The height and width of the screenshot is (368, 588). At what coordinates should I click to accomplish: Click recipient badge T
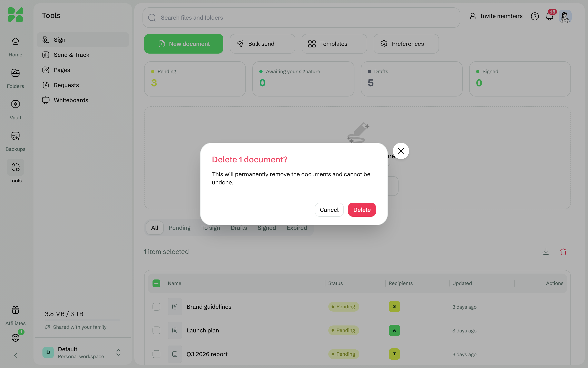[x=394, y=354]
